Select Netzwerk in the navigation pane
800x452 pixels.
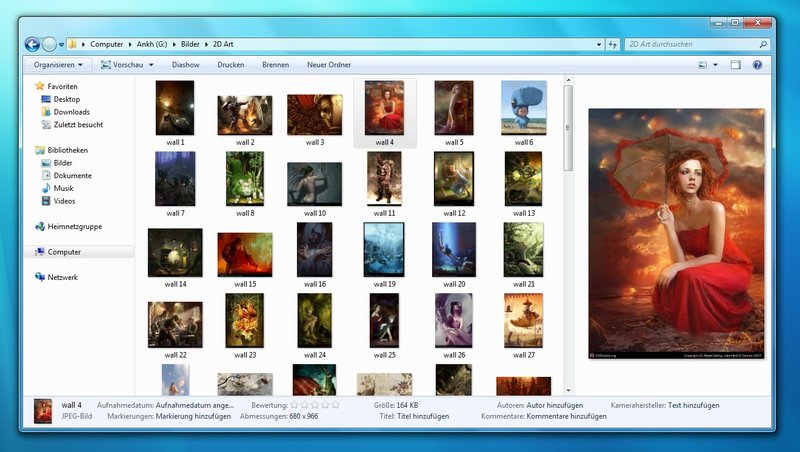click(x=57, y=278)
